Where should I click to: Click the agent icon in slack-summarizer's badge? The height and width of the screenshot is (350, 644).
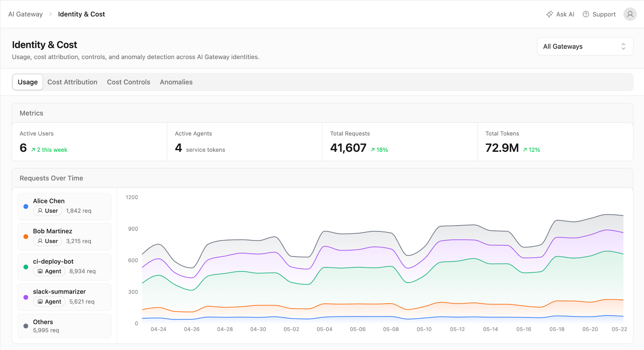[x=40, y=301]
